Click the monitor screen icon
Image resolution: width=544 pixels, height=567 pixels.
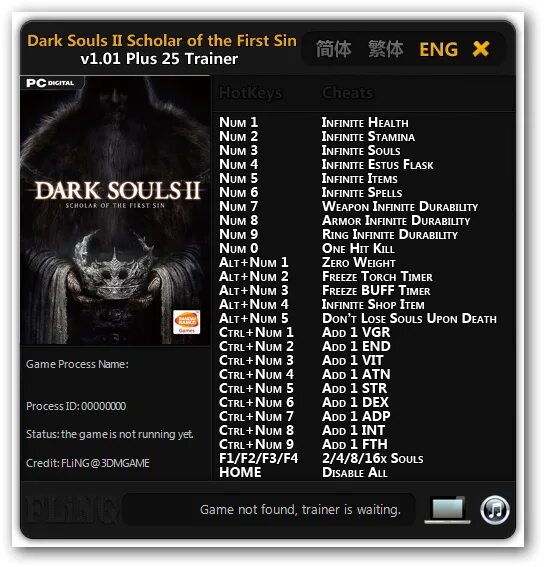pyautogui.click(x=448, y=510)
